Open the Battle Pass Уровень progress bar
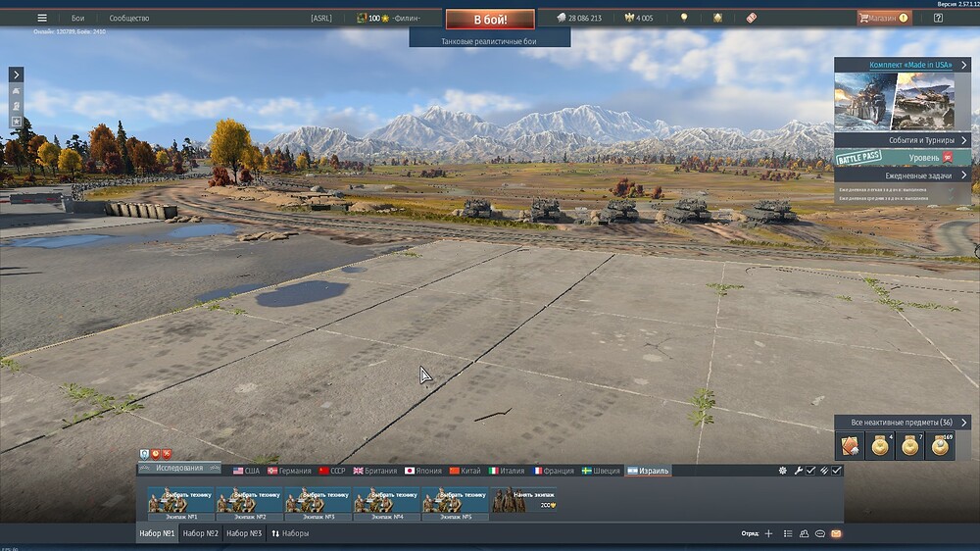980x551 pixels. pyautogui.click(x=903, y=157)
